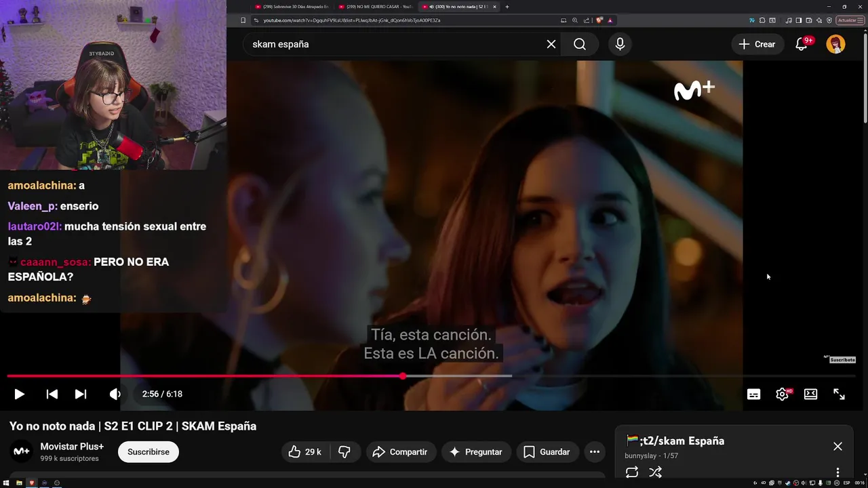Toggle shuffle on the playlist

click(x=655, y=472)
